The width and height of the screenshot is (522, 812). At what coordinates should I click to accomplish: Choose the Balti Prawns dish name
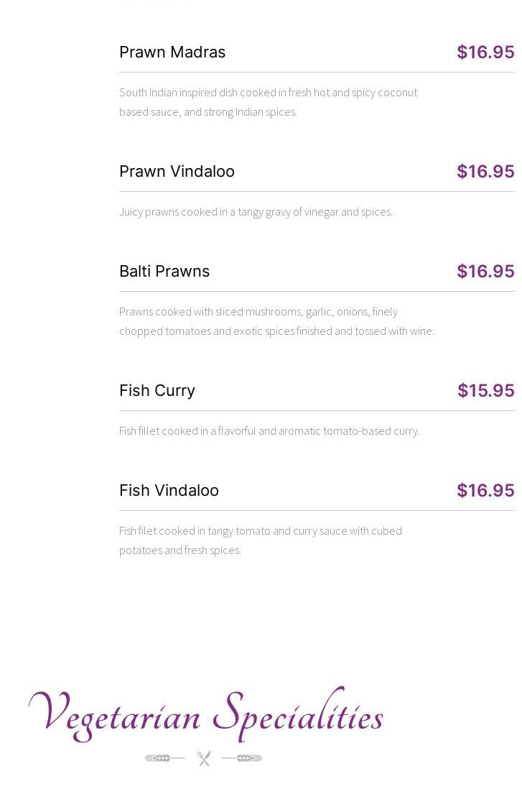(164, 272)
